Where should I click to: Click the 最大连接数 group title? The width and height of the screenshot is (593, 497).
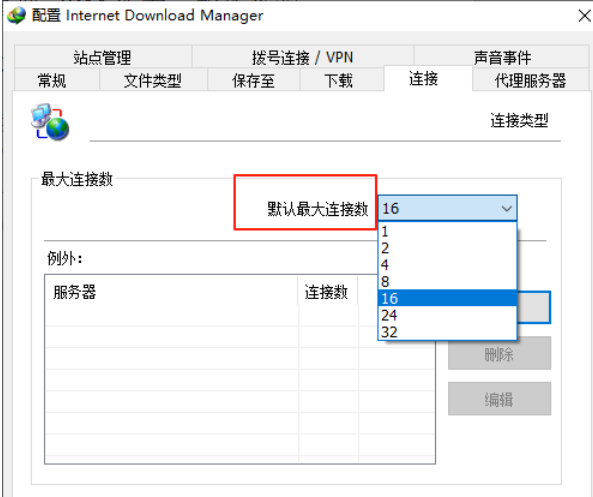click(77, 179)
